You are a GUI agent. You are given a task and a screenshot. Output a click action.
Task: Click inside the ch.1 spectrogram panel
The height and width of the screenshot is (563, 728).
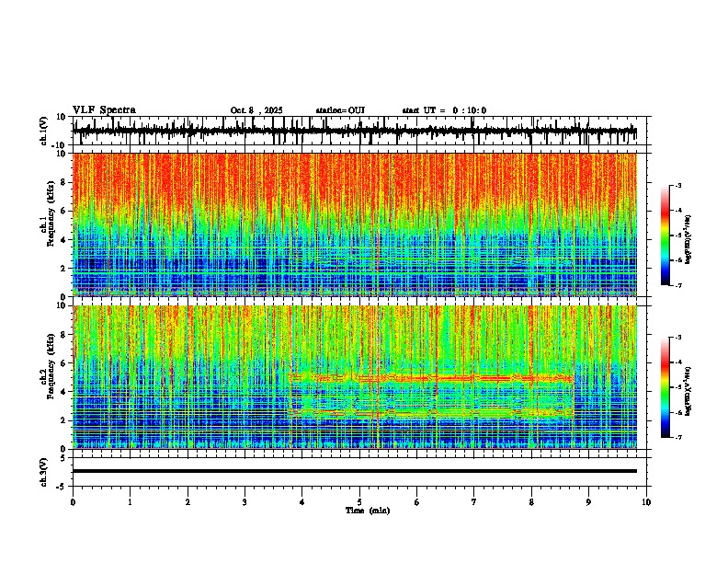pyautogui.click(x=355, y=224)
